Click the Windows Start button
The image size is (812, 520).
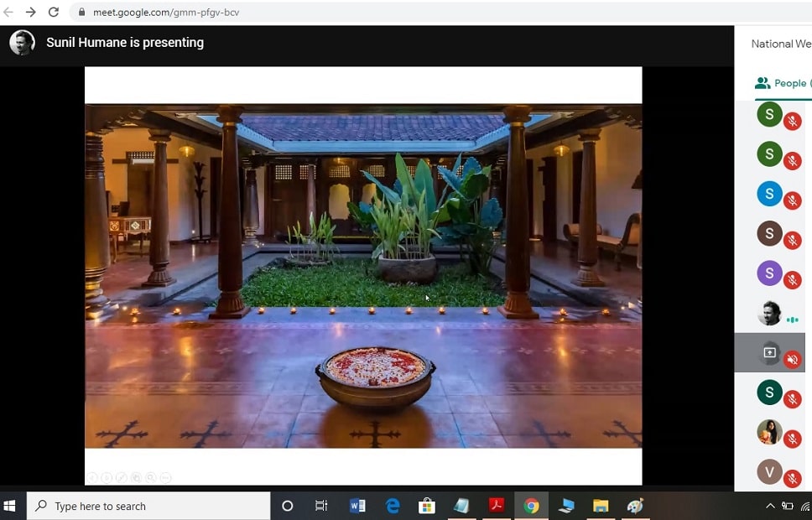coord(10,506)
